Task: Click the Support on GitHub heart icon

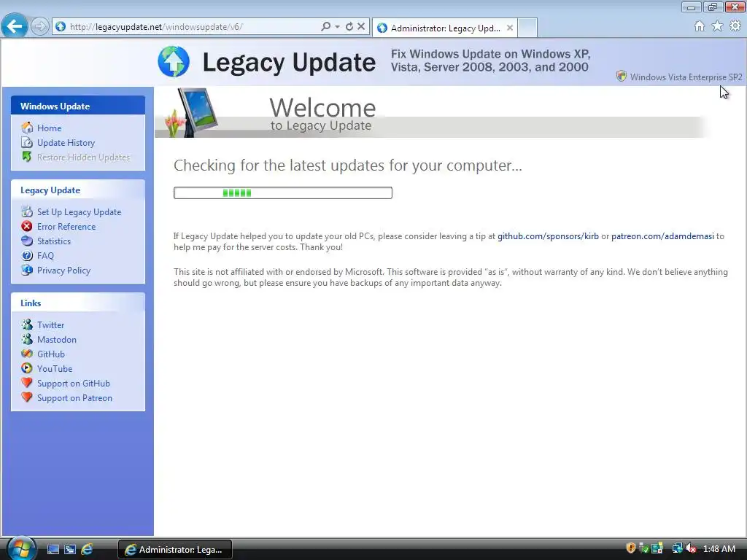Action: [27, 383]
